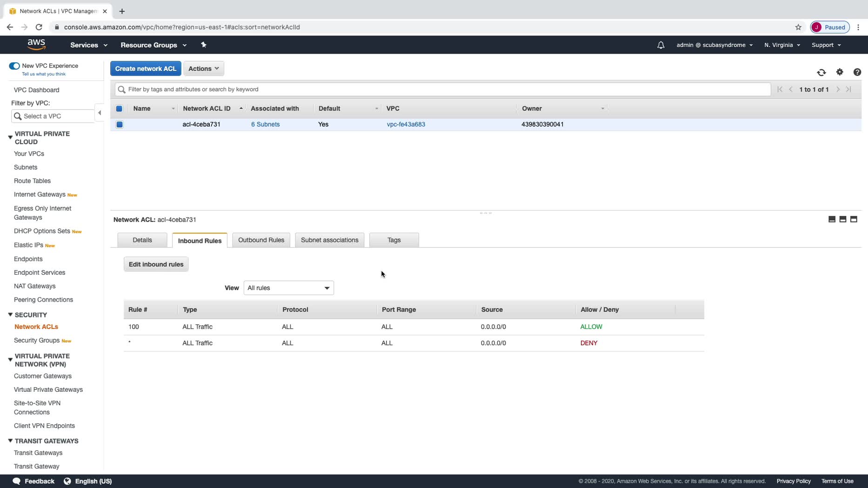
Task: Set details pane to half-height layout
Action: point(843,219)
